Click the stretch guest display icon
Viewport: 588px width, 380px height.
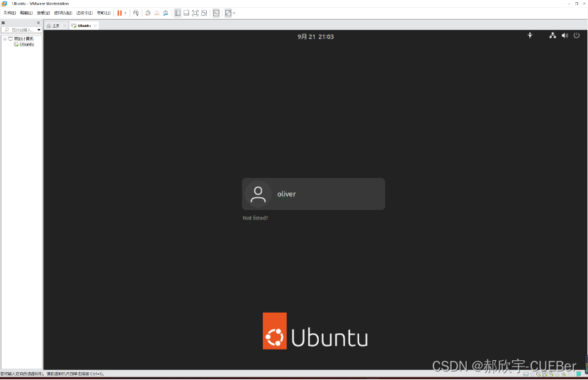(x=228, y=13)
